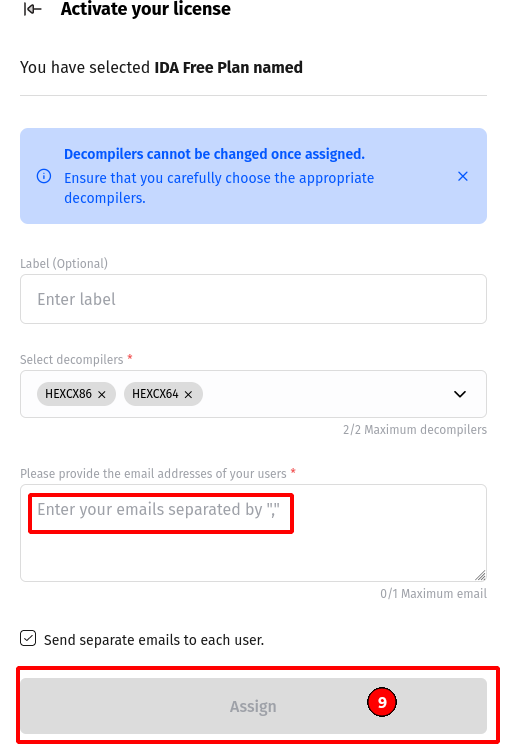Select the HEXCX64 chip label

point(155,394)
